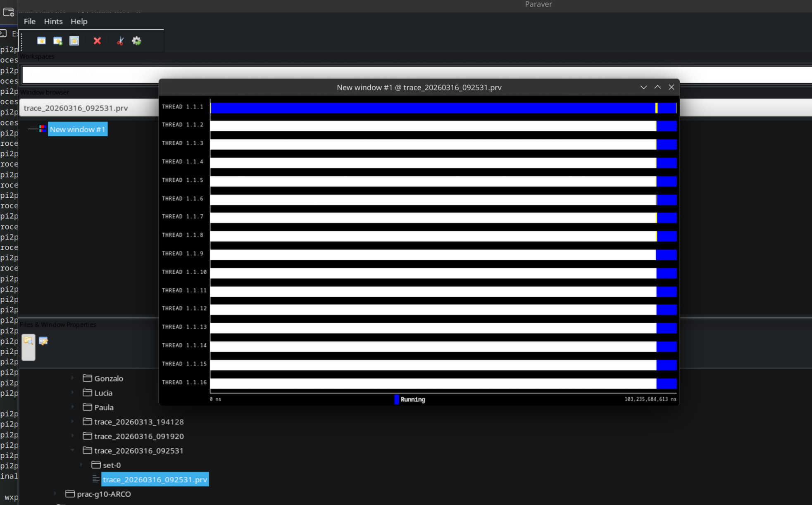Select the Files browser icon in properties panel
The image size is (812, 505).
[28, 341]
